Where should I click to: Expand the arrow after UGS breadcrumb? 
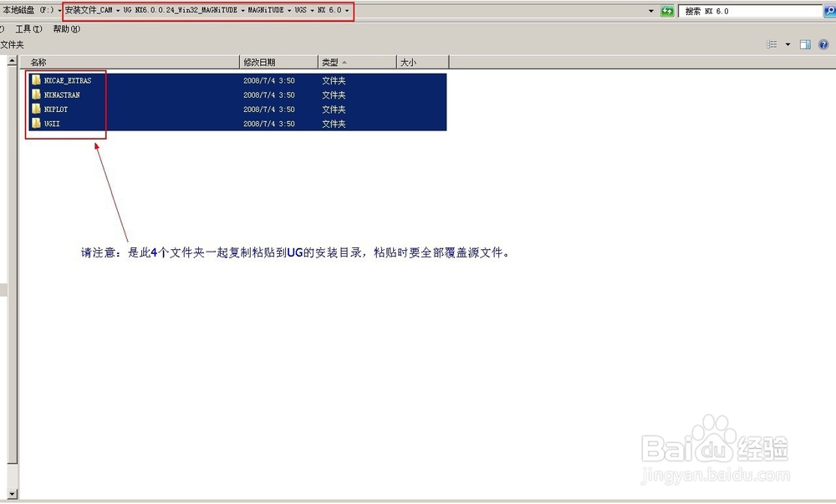[x=313, y=11]
